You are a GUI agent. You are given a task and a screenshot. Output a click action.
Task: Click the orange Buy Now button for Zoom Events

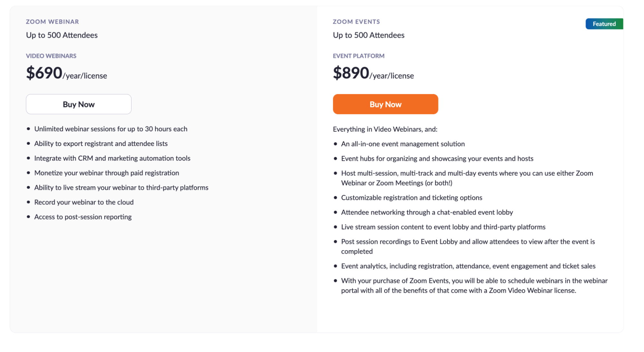[x=385, y=104]
